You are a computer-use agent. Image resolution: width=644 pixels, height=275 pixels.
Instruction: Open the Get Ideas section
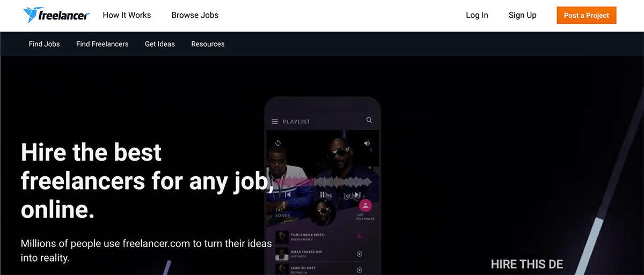[160, 44]
